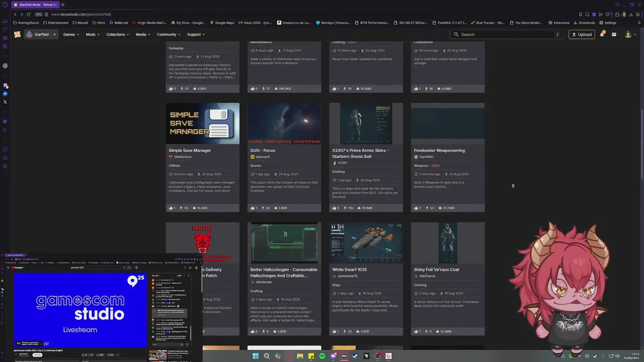
Task: Open the Downloads bookmark
Action: point(584,23)
